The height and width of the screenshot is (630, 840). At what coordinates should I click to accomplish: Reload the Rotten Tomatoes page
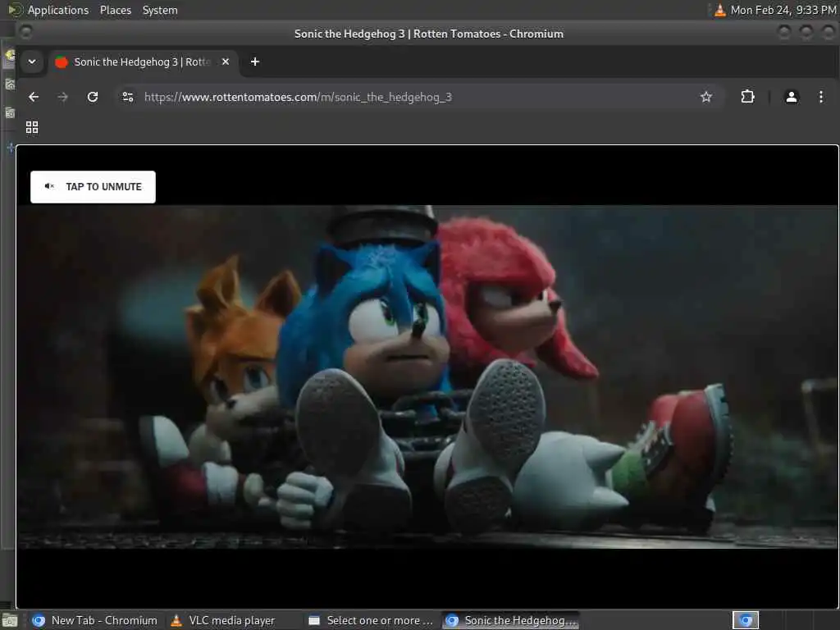(x=93, y=97)
